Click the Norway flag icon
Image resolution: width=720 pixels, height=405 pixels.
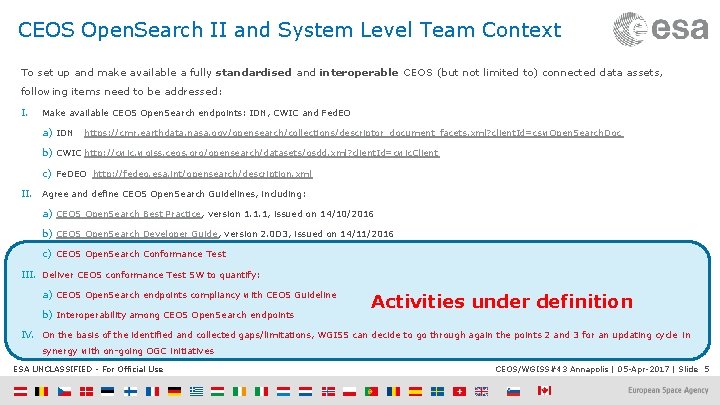(328, 391)
